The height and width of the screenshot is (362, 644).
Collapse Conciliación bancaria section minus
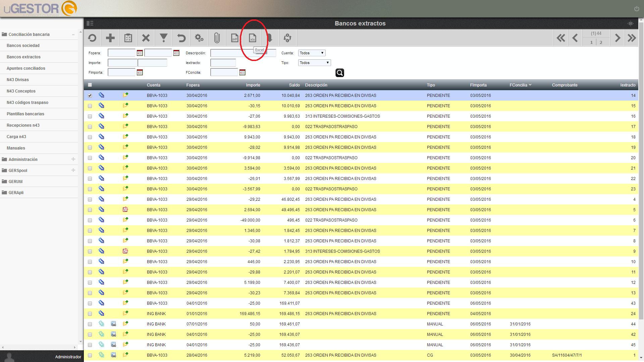point(73,35)
